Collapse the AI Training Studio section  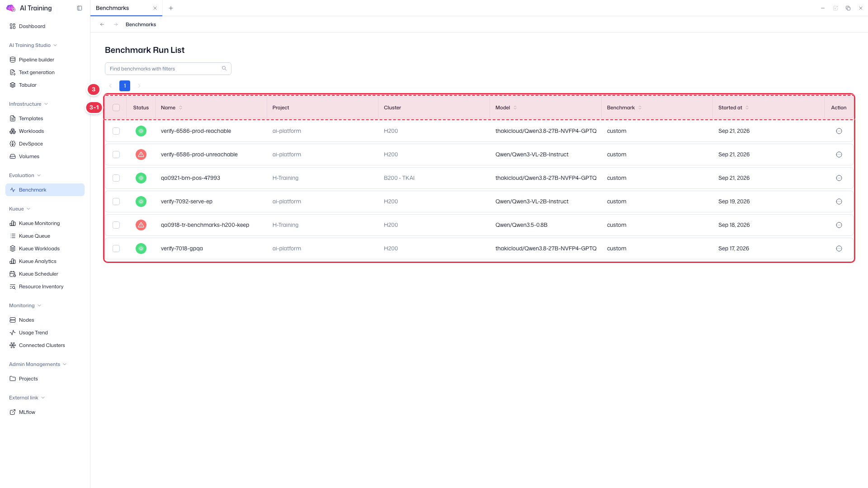[x=33, y=45]
